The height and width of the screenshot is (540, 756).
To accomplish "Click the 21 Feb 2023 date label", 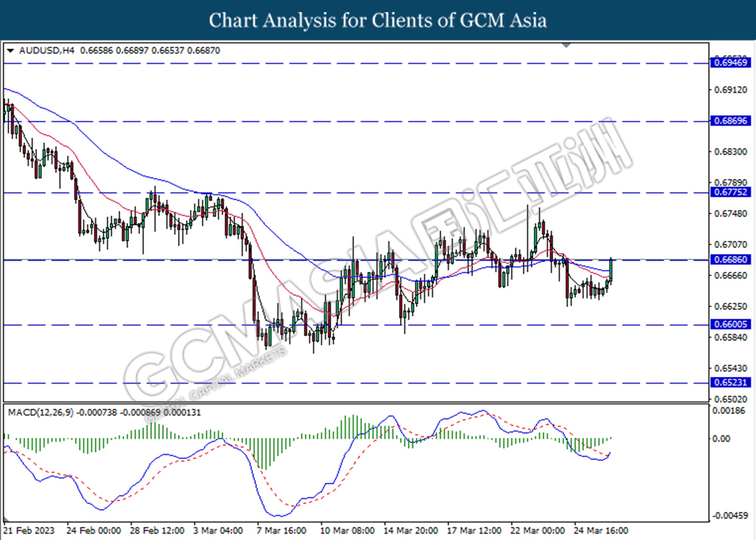I will [x=29, y=531].
